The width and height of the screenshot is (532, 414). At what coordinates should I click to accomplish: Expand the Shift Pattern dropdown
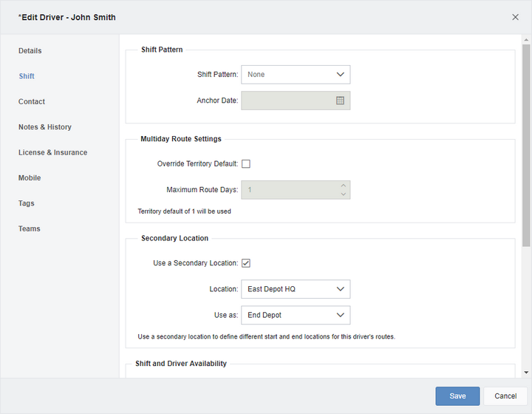coord(296,75)
